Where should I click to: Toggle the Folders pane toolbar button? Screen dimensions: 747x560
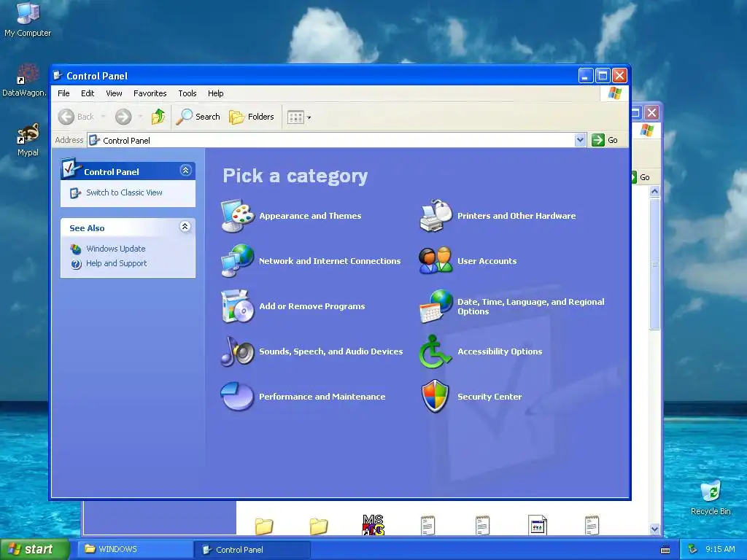coord(252,117)
